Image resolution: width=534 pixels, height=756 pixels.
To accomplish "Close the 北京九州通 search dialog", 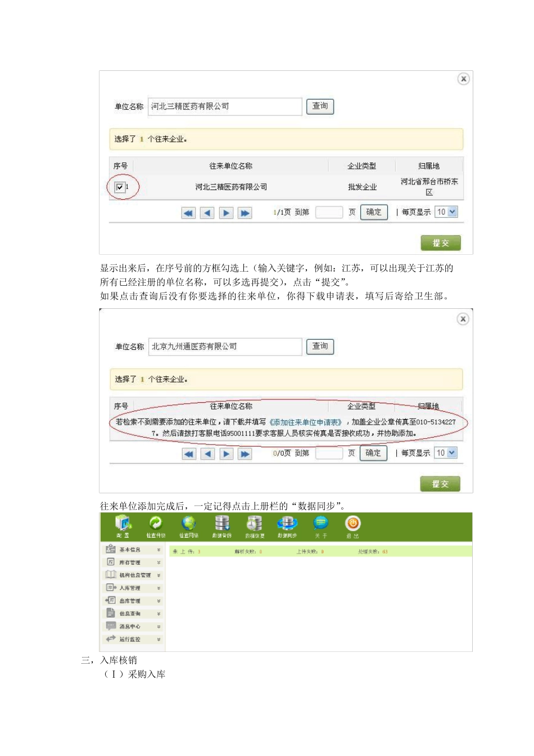I will click(463, 319).
